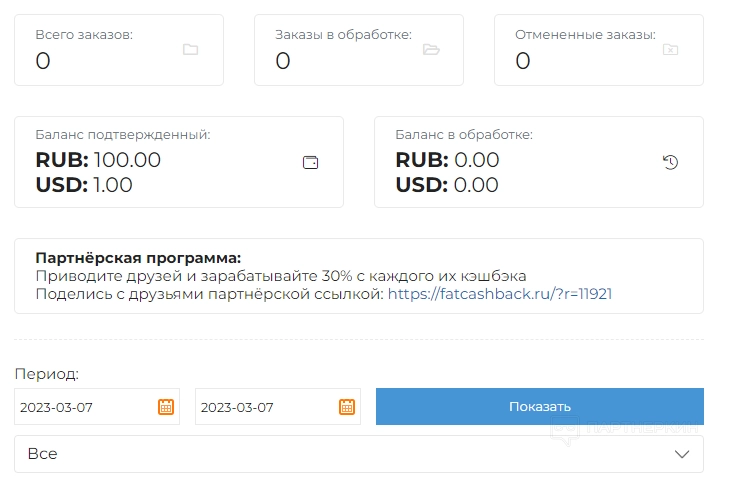Open the calendar for the end date
Screen dimensions: 749x498
(x=347, y=407)
